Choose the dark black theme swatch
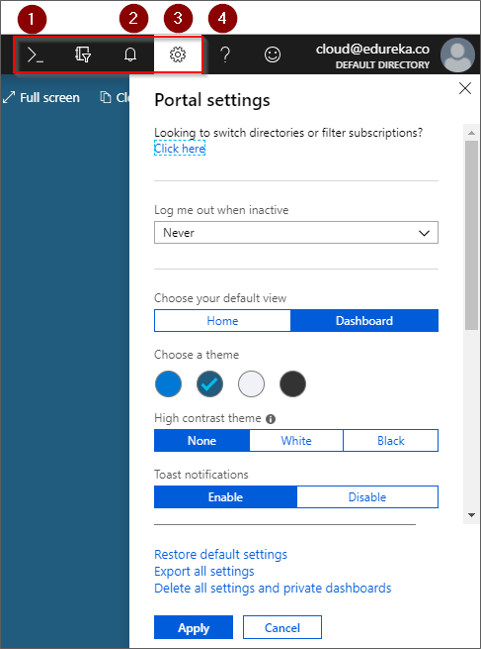The height and width of the screenshot is (649, 481). coord(293,384)
